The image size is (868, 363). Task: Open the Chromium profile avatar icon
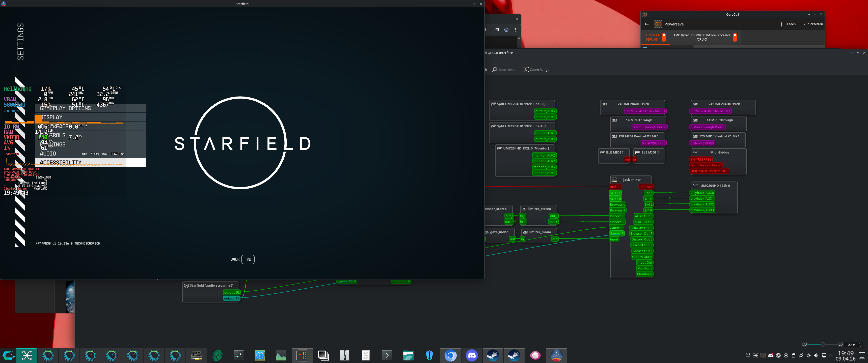coord(506,30)
